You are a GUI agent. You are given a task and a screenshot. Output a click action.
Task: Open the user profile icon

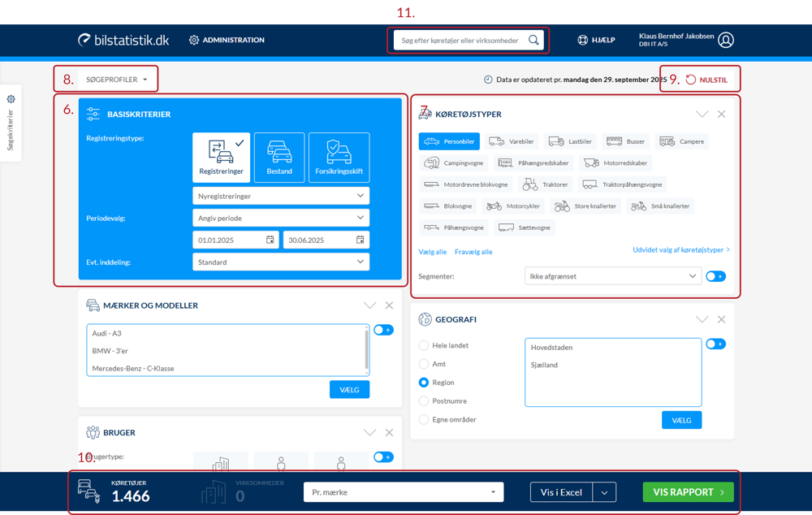[x=726, y=40]
